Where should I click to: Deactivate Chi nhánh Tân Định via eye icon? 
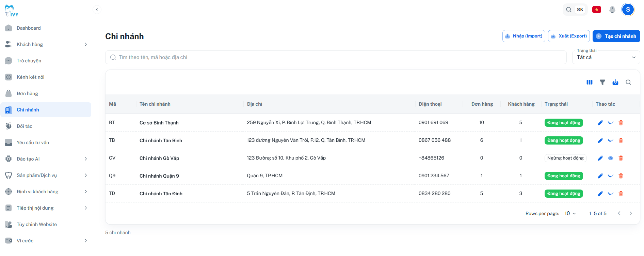pos(611,194)
